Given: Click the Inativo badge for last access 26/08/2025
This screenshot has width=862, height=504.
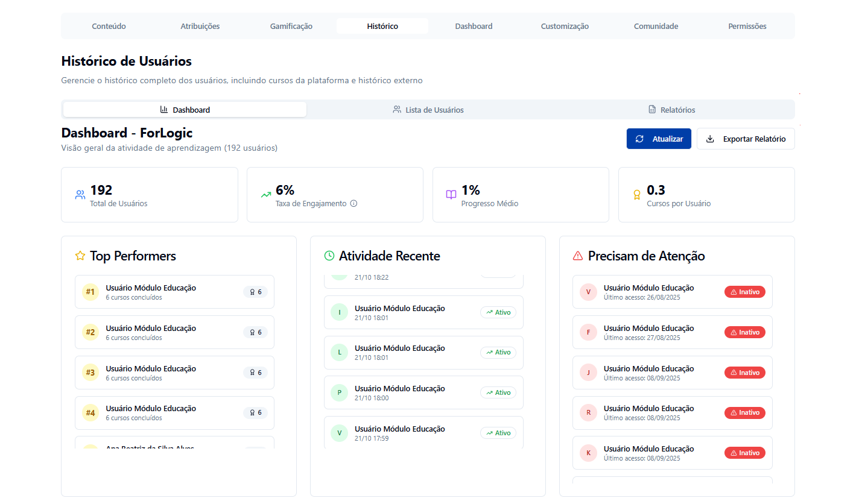Looking at the screenshot, I should click(x=744, y=292).
